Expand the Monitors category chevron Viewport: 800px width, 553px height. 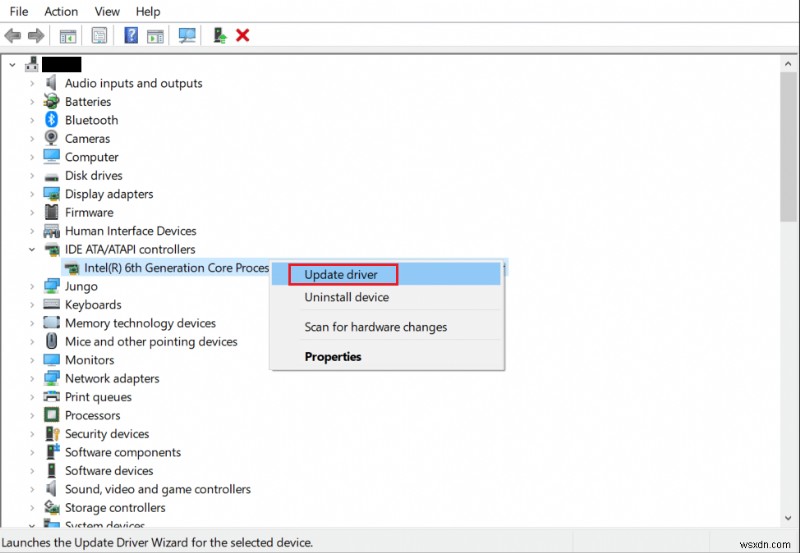pyautogui.click(x=32, y=360)
